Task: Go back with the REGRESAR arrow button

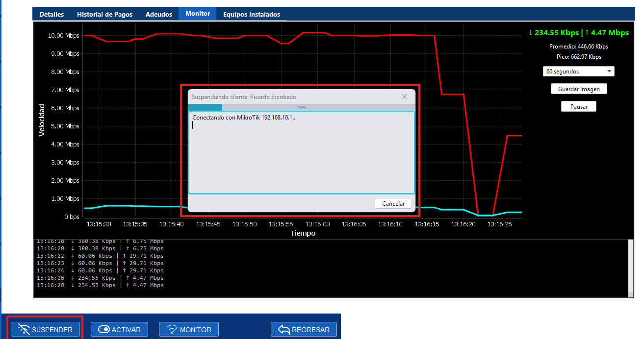Action: [304, 329]
